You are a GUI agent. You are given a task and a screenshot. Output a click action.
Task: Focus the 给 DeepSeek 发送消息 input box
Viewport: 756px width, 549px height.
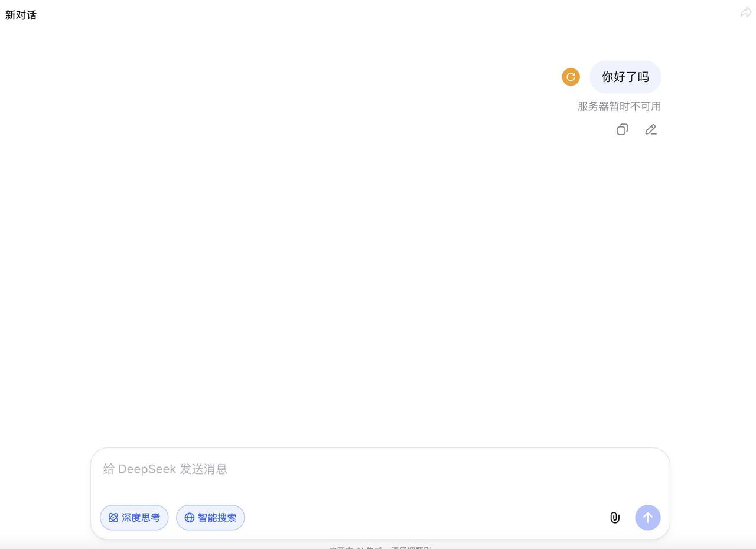coord(380,469)
